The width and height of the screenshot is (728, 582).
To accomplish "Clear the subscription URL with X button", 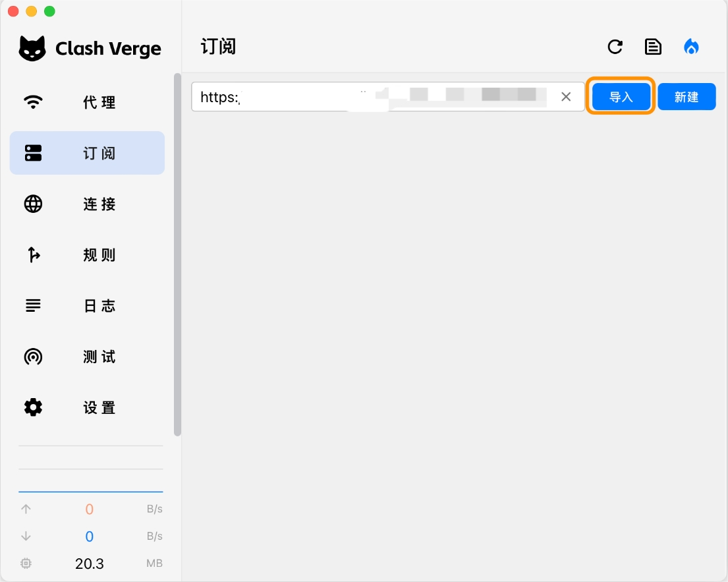I will click(566, 97).
